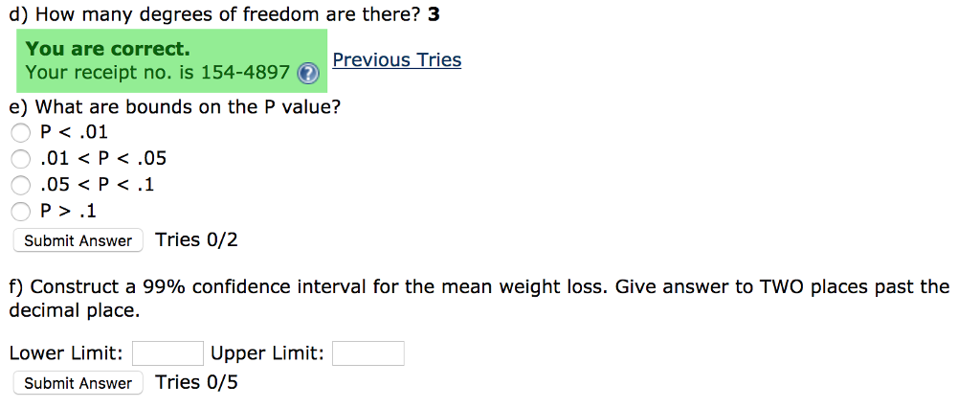980x408 pixels.
Task: Click the degrees of freedom question text
Action: [x=212, y=15]
